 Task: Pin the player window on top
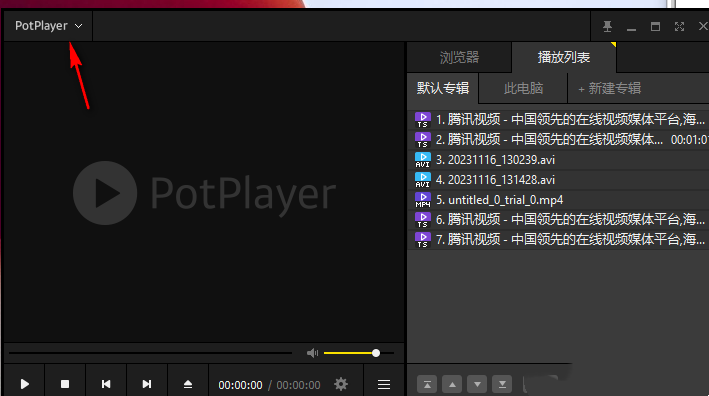pyautogui.click(x=607, y=27)
